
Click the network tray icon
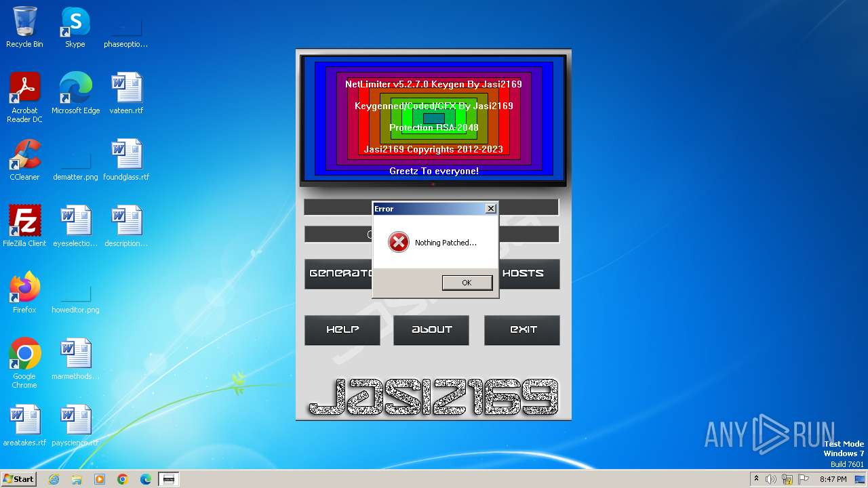pos(787,479)
